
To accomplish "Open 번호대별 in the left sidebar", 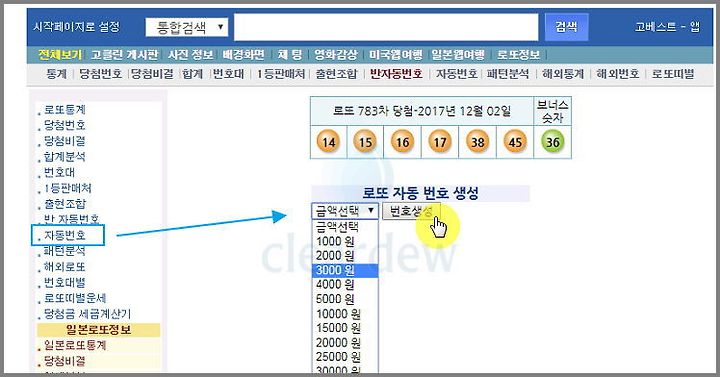I will 65,282.
